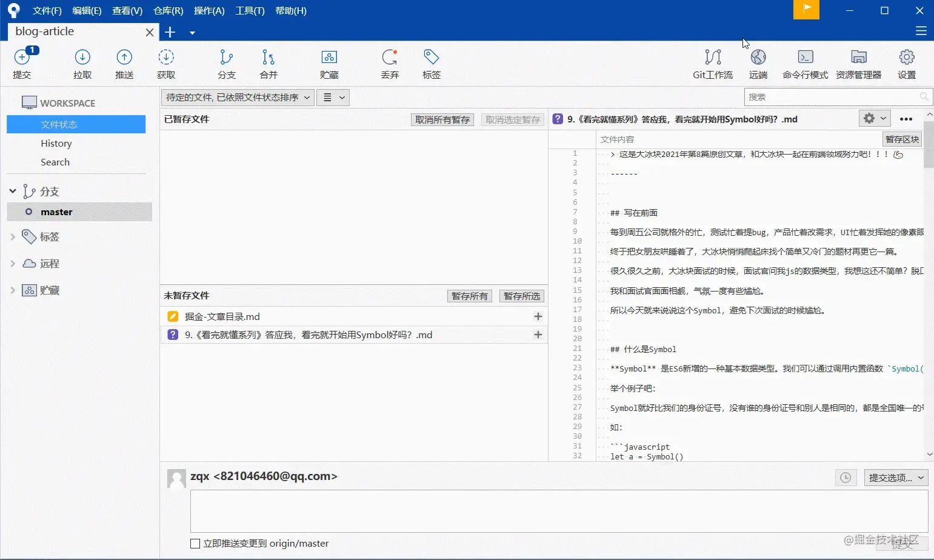Open the diff settings gear dropdown
Screen dimensions: 934x560
[875, 118]
